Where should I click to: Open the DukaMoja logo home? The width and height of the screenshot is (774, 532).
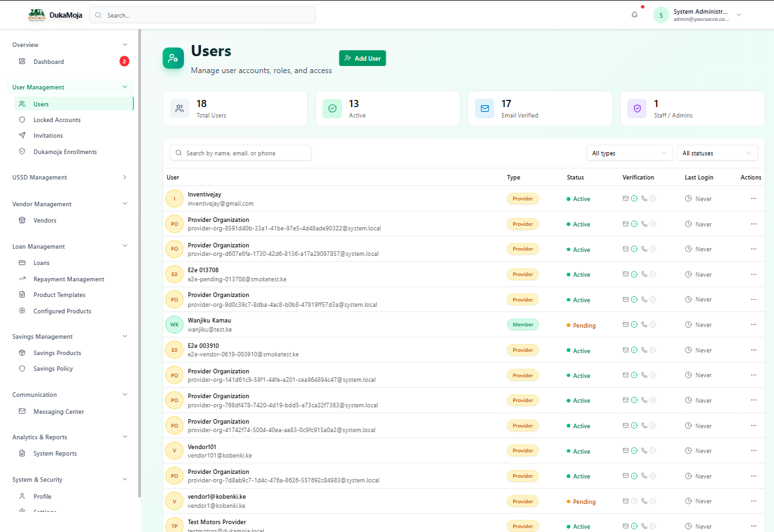click(55, 15)
